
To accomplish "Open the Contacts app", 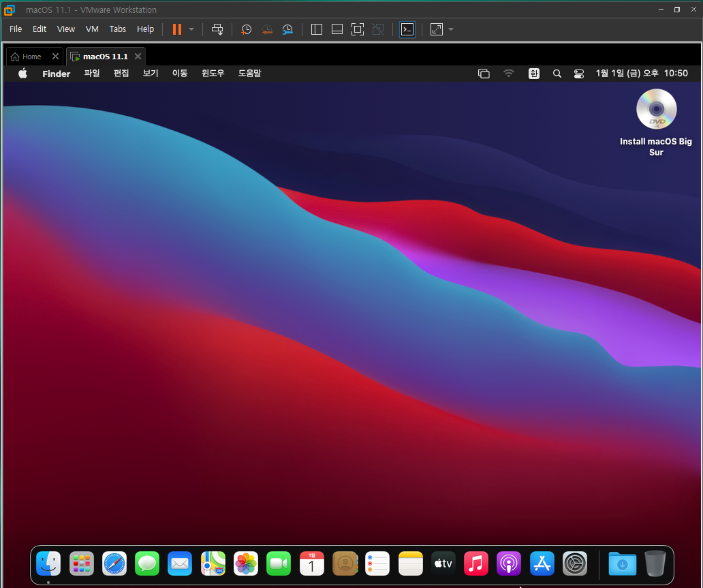I will click(345, 563).
